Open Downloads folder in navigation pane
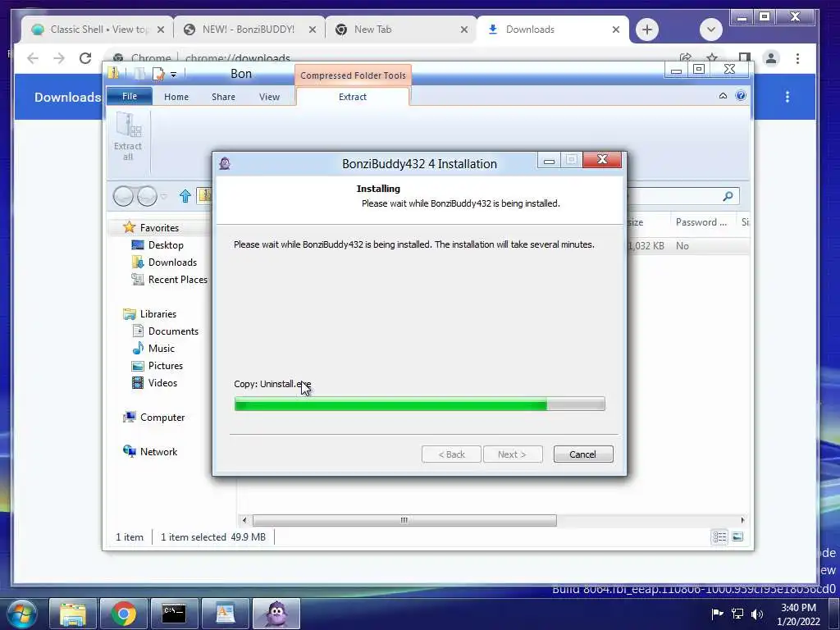Image resolution: width=840 pixels, height=630 pixels. click(x=172, y=262)
